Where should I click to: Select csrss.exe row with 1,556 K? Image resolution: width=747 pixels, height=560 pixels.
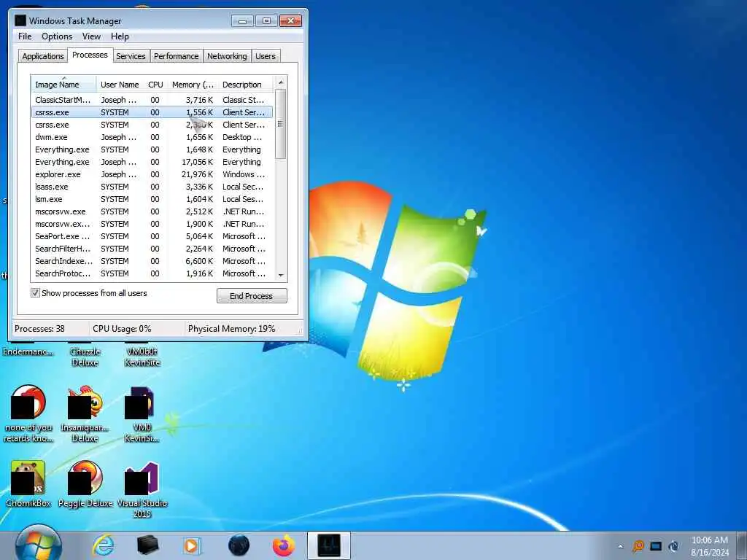click(x=152, y=112)
